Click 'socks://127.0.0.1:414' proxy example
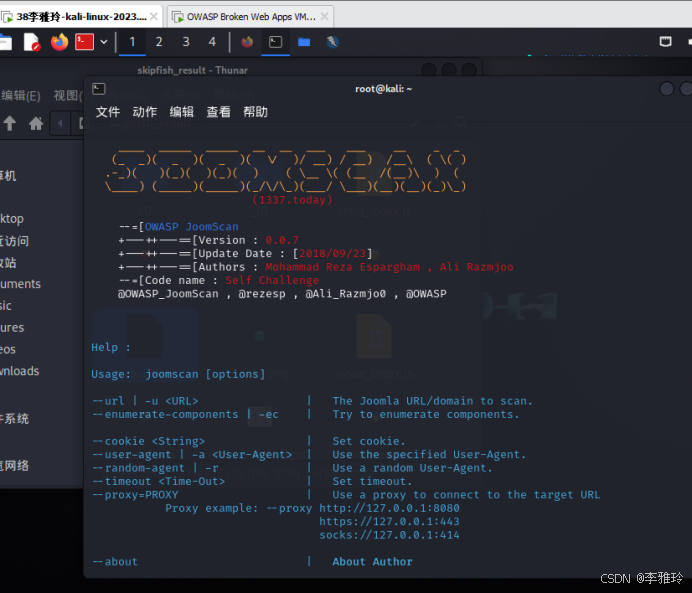Viewport: 692px width, 593px height. (x=389, y=535)
